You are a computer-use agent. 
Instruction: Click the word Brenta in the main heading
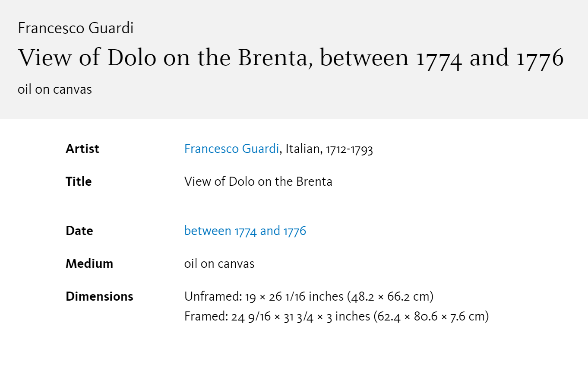click(275, 58)
